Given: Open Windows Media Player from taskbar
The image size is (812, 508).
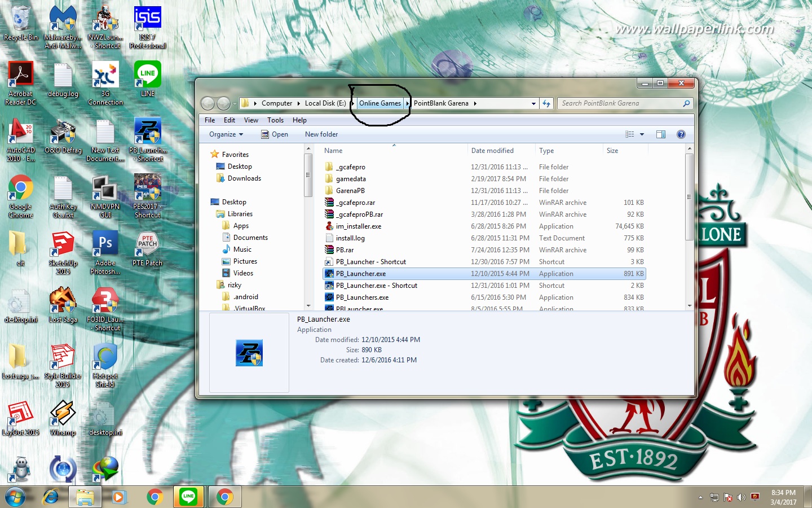Looking at the screenshot, I should [118, 497].
